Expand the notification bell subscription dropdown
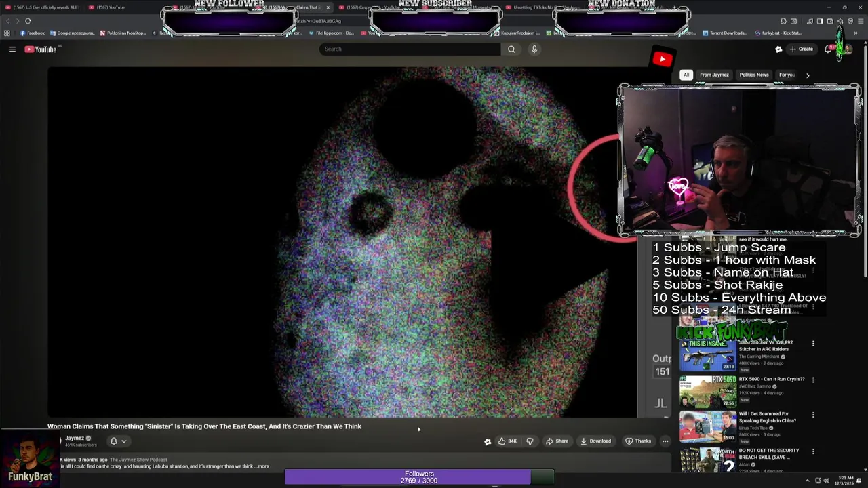 pos(118,441)
